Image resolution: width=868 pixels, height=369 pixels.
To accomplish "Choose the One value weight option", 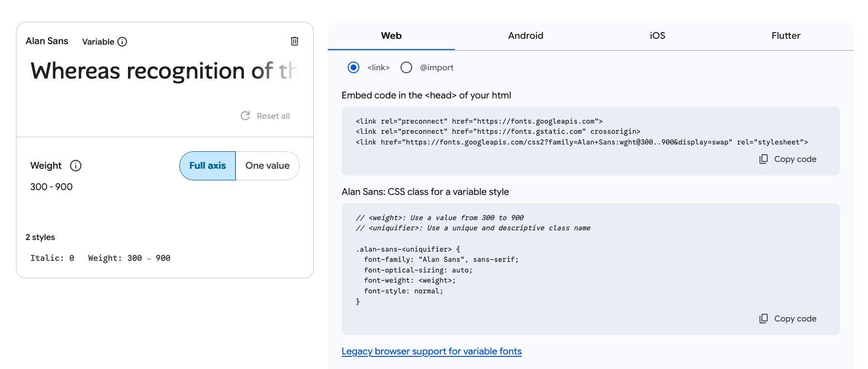I will (x=267, y=166).
